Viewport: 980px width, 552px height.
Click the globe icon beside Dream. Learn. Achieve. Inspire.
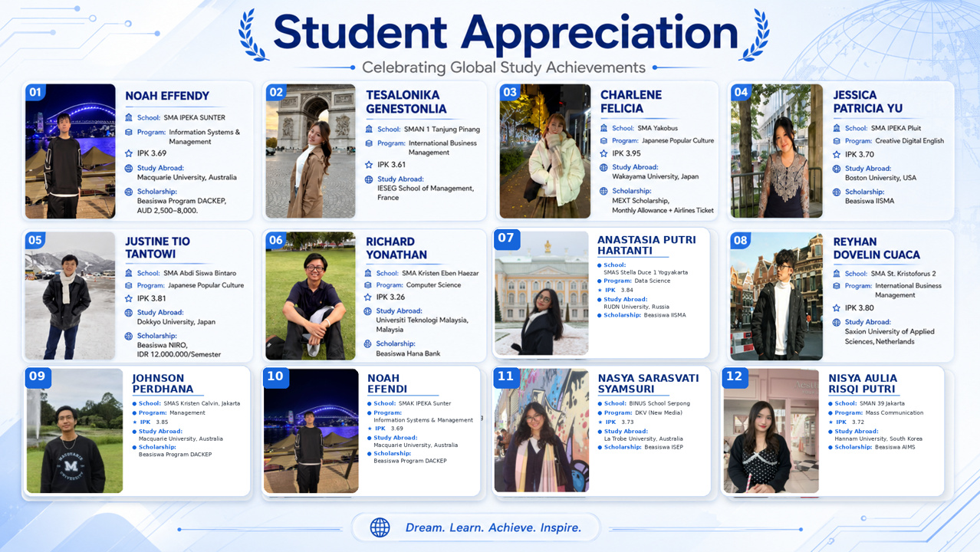tap(380, 527)
